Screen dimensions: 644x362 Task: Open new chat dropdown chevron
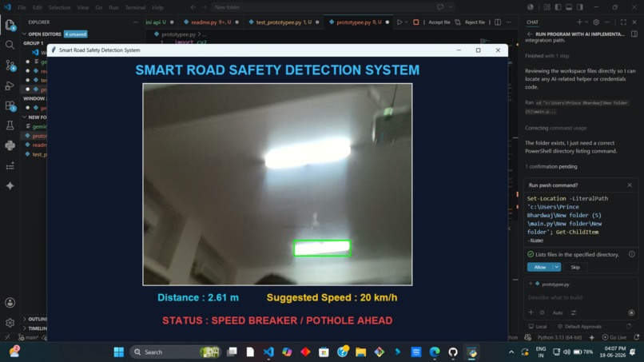[586, 22]
